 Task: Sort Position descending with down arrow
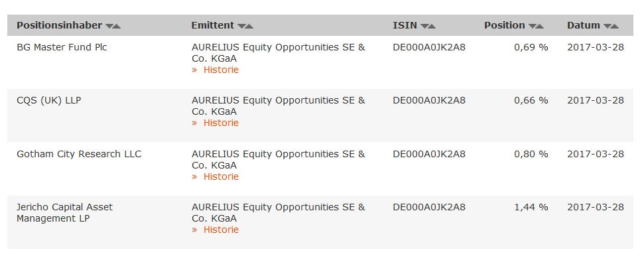pos(533,26)
